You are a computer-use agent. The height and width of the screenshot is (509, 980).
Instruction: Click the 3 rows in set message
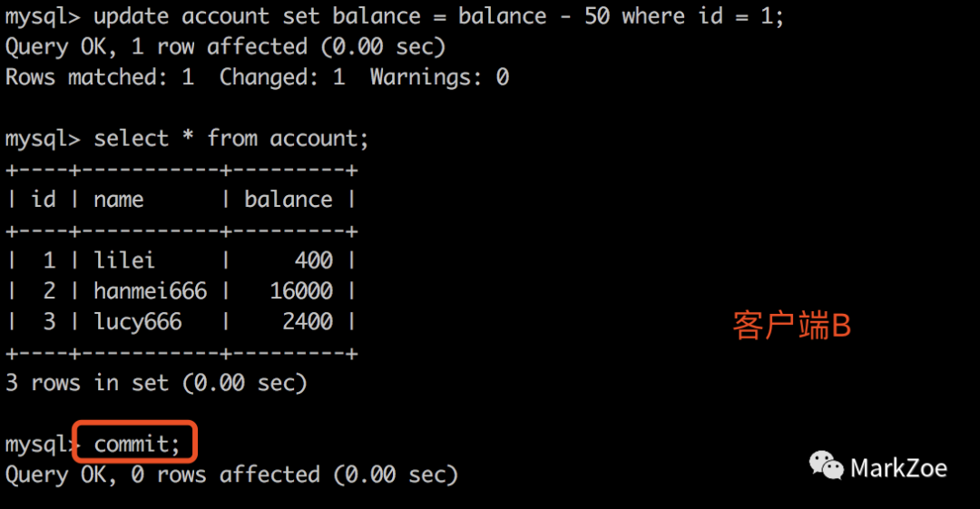pos(156,383)
